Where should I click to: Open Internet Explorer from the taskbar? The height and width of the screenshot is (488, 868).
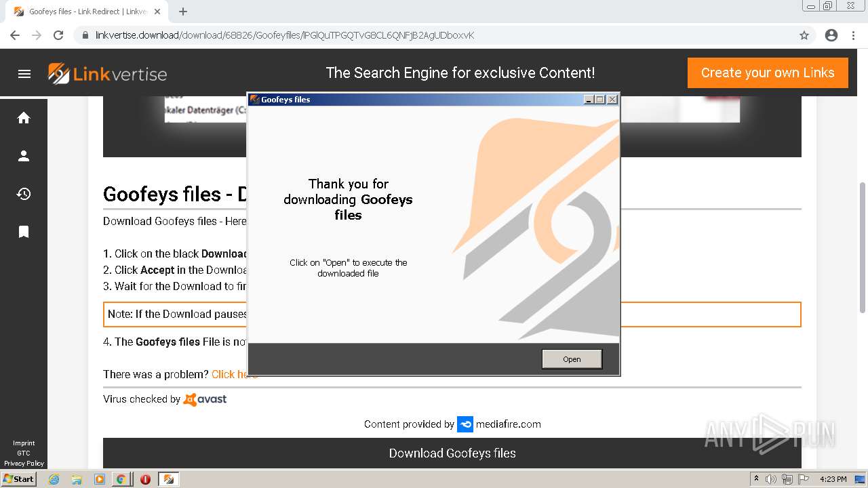[x=54, y=479]
